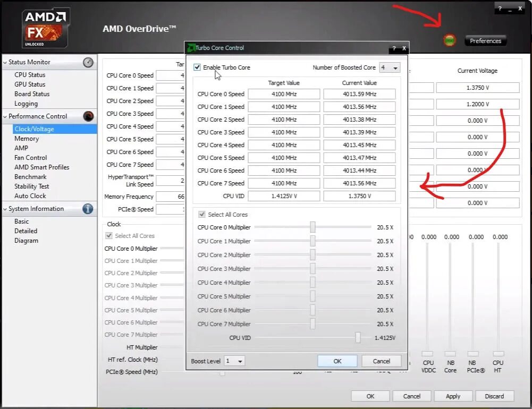Click the CPU Core 0 Multiplier slider thumb in dialog

click(x=313, y=227)
